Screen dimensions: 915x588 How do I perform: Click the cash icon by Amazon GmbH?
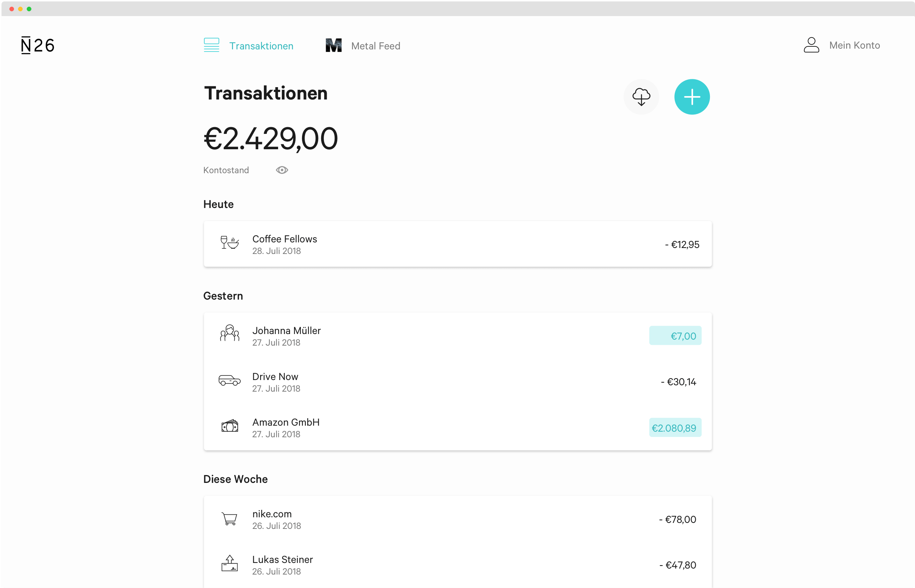click(x=229, y=425)
